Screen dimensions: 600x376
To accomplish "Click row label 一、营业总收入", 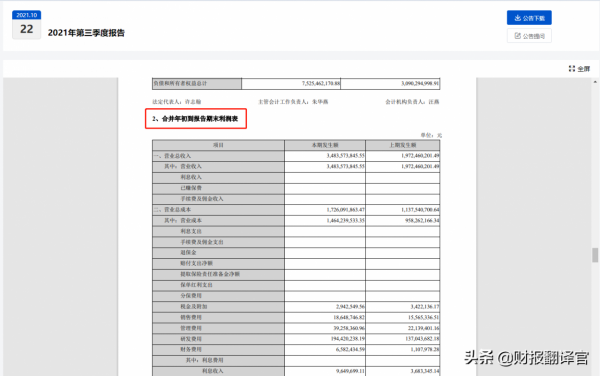I will (x=173, y=156).
